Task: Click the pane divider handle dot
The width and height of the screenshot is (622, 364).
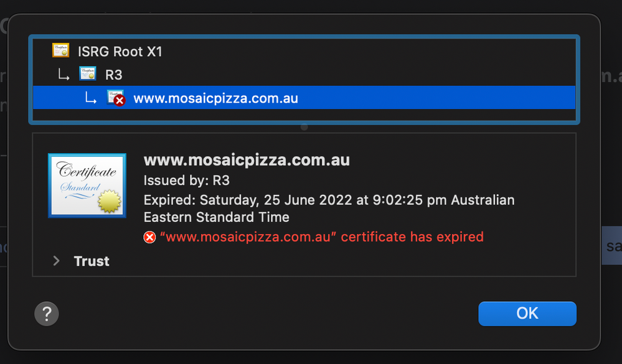Action: (x=304, y=127)
